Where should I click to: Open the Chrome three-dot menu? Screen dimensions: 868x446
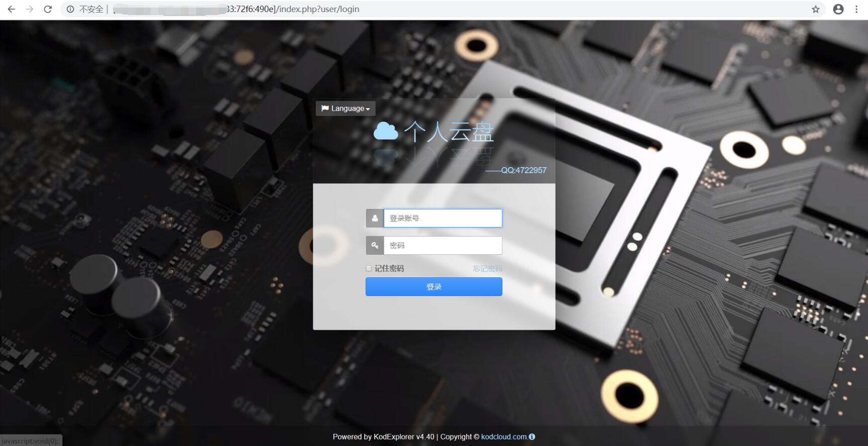(856, 9)
